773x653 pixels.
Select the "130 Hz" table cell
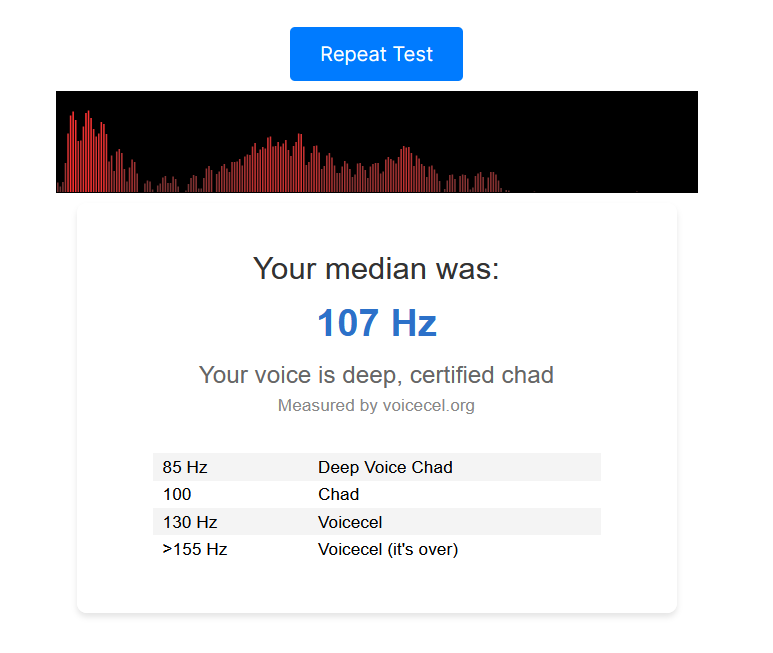tap(190, 522)
